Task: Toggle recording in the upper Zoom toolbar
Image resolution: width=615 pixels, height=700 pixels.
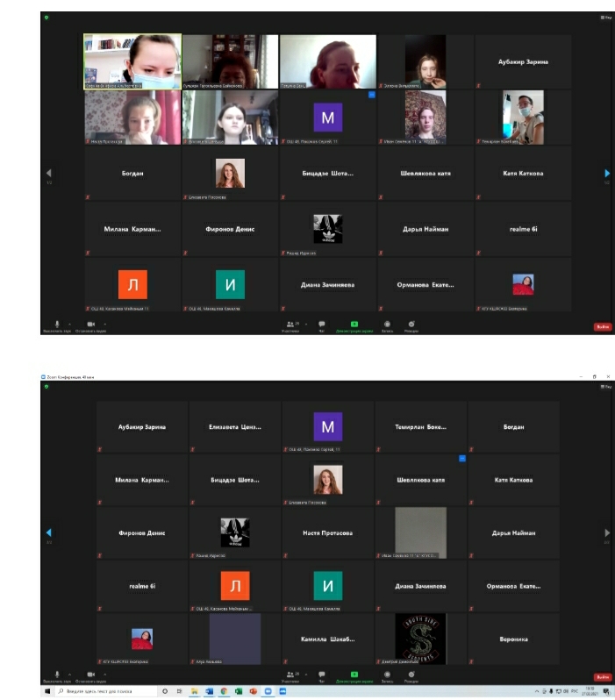Action: tap(386, 325)
